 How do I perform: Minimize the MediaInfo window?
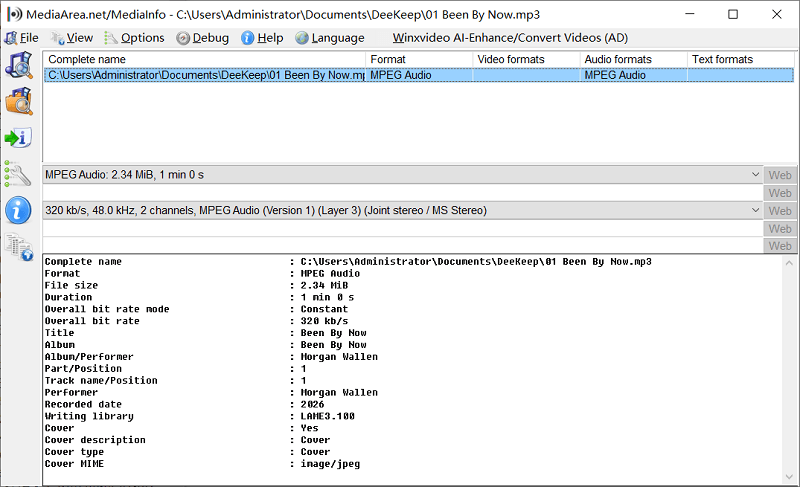point(690,14)
